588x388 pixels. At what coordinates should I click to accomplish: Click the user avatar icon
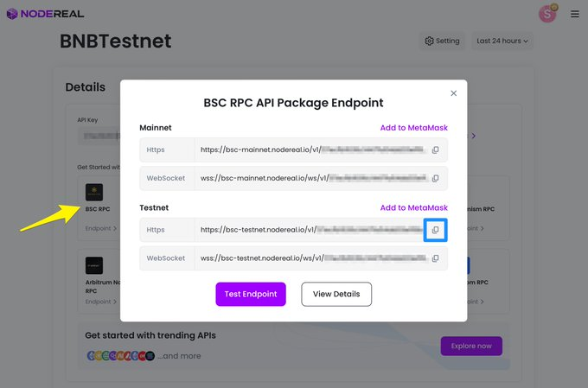pos(547,14)
